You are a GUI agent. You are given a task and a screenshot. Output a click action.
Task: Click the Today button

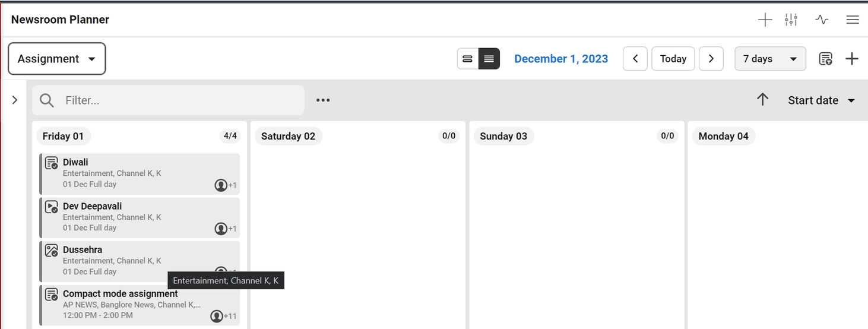(673, 59)
